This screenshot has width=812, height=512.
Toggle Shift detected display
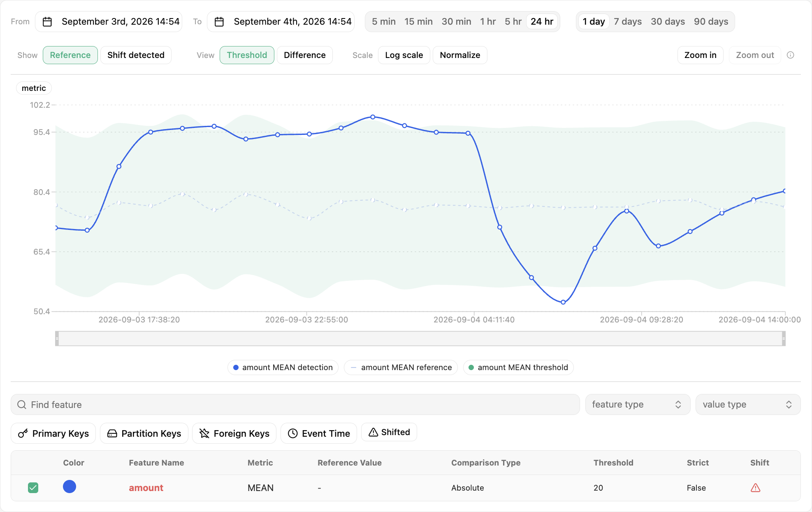coord(136,55)
